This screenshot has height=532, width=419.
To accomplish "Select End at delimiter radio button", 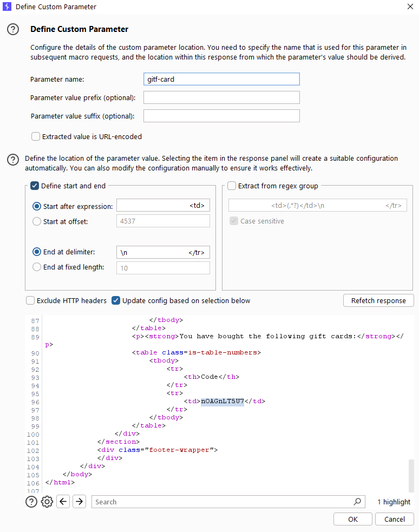I will tap(37, 252).
